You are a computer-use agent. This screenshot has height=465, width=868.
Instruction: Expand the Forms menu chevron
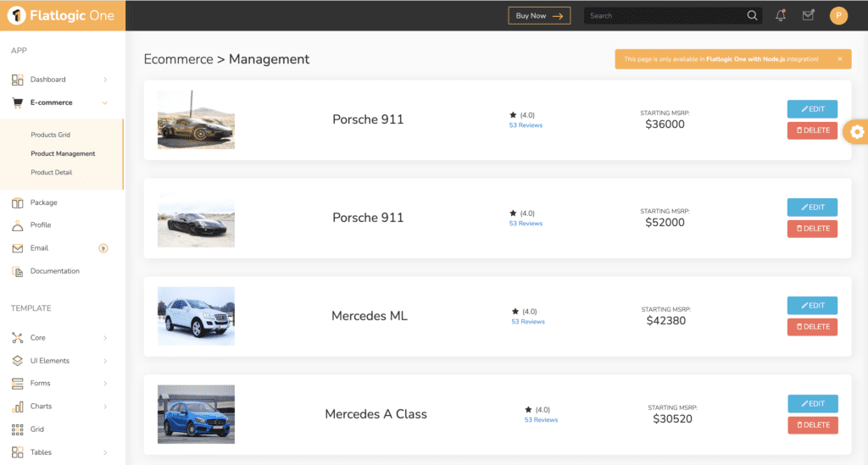click(x=104, y=383)
